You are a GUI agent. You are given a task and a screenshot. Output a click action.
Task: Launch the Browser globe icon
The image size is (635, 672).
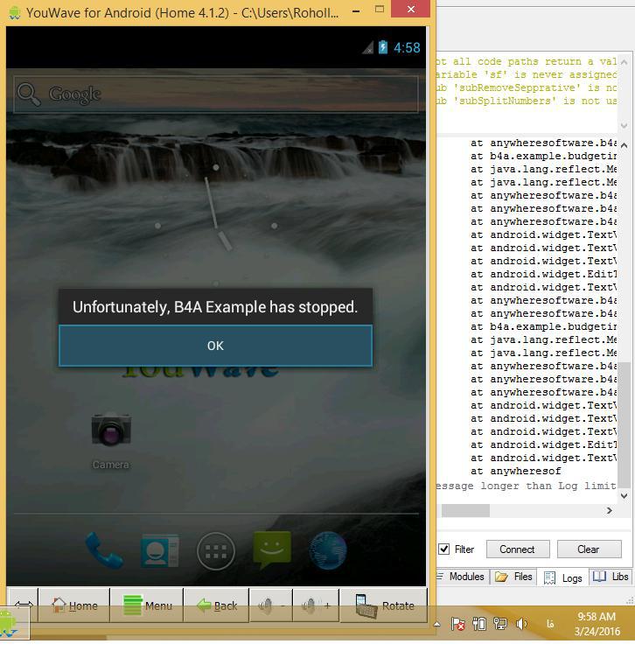point(328,551)
